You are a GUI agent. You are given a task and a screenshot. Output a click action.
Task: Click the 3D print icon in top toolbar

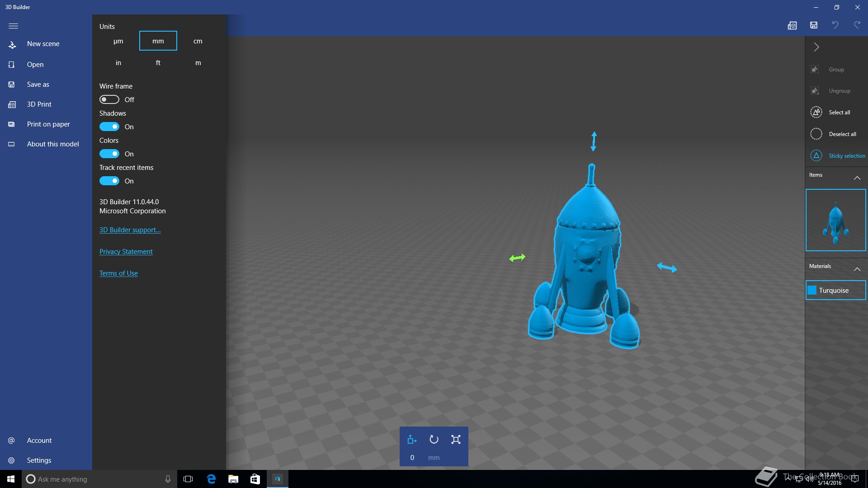792,25
